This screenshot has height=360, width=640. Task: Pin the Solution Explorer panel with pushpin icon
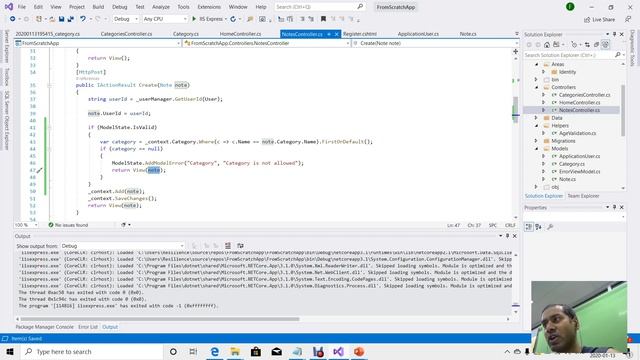click(615, 34)
